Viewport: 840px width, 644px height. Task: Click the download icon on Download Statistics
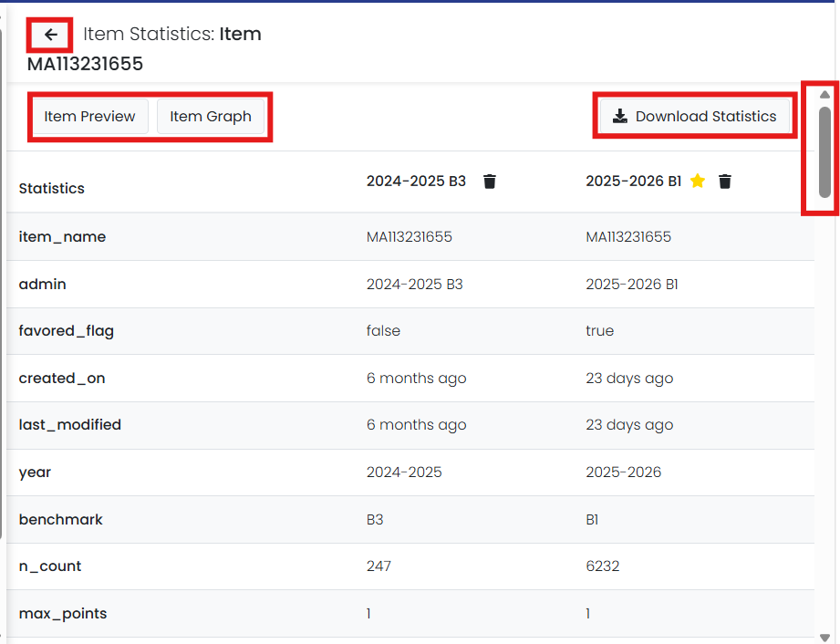point(619,116)
